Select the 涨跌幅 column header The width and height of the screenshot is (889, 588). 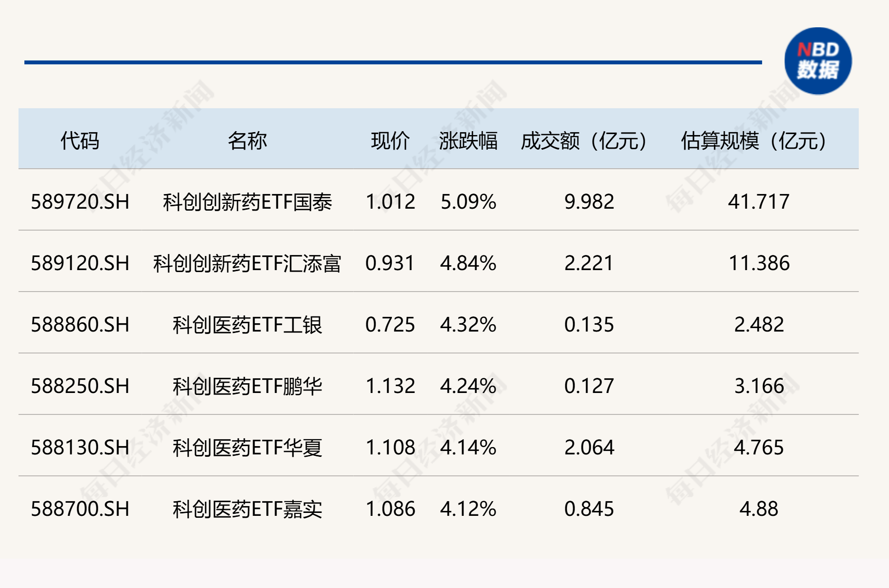(468, 141)
